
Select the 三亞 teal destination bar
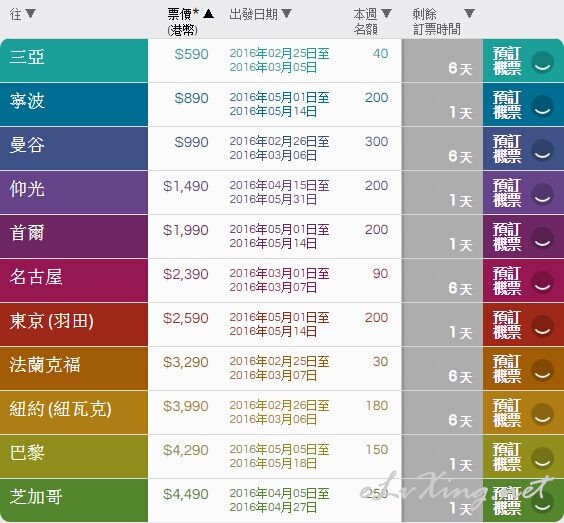(74, 60)
